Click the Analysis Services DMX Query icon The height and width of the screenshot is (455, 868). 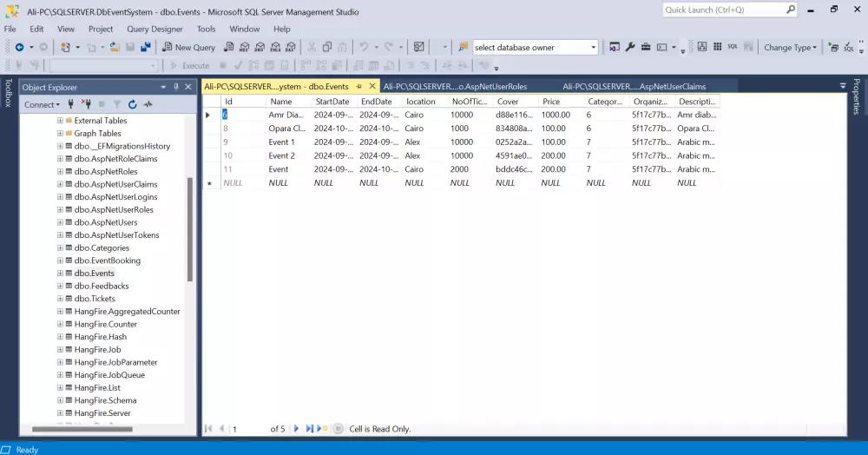[260, 48]
